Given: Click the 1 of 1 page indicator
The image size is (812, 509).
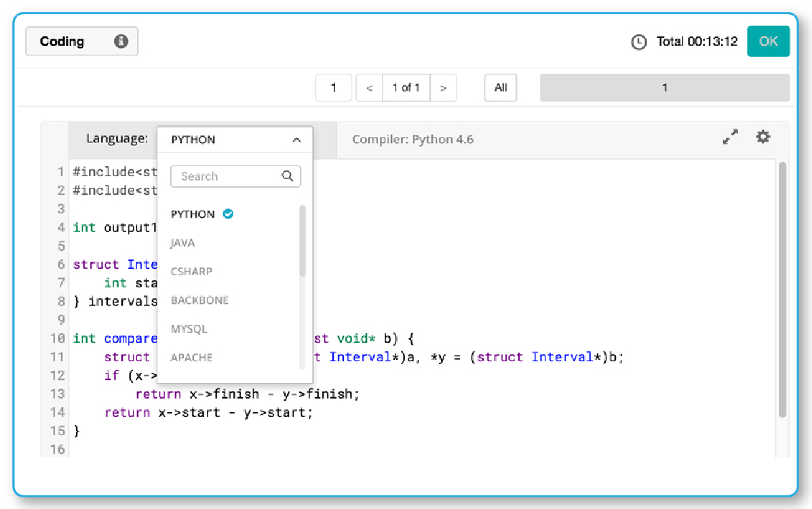Looking at the screenshot, I should [406, 88].
